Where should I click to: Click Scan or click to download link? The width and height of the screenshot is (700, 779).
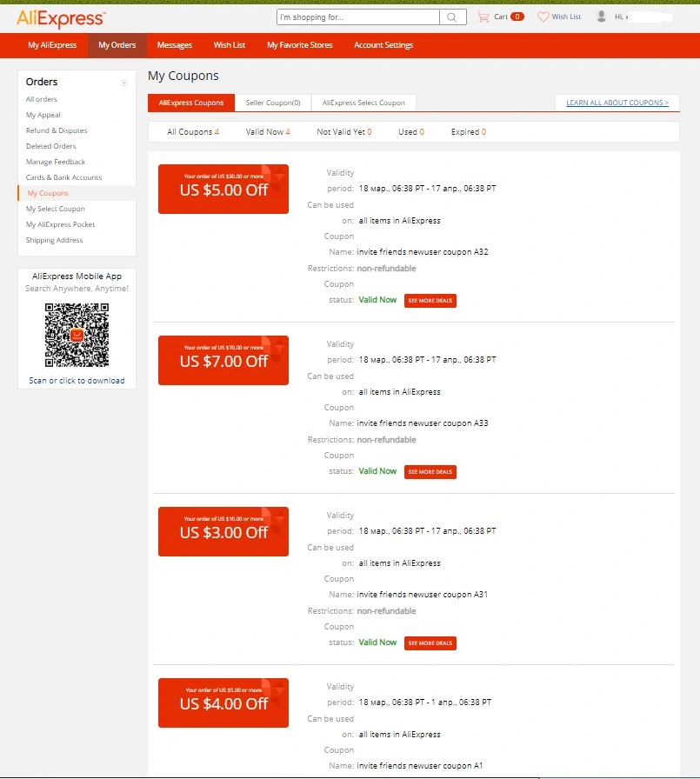pos(77,381)
